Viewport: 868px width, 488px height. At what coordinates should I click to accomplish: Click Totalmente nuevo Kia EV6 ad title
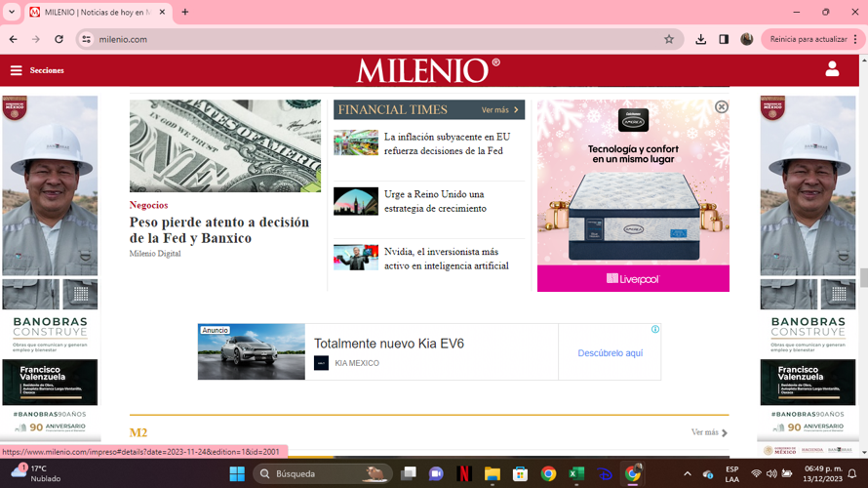click(x=389, y=344)
